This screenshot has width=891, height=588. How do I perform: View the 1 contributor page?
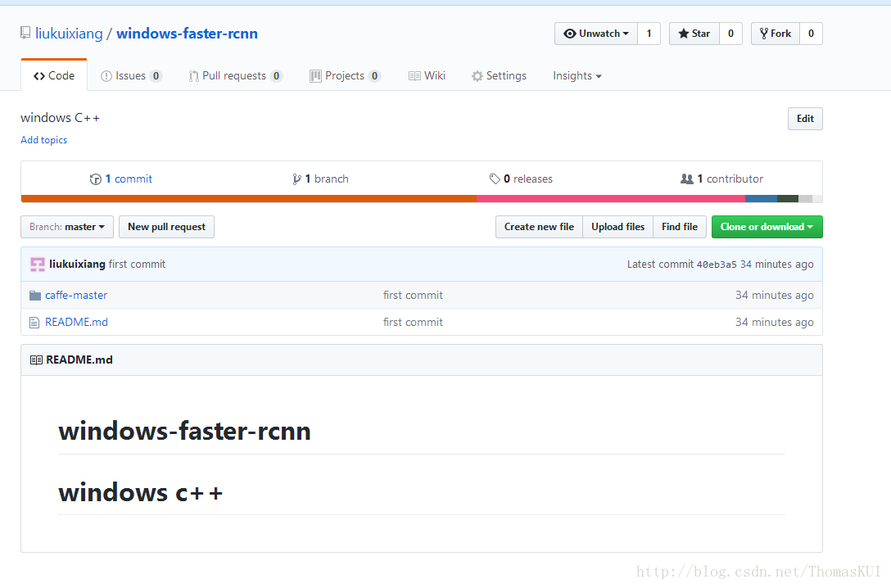721,179
